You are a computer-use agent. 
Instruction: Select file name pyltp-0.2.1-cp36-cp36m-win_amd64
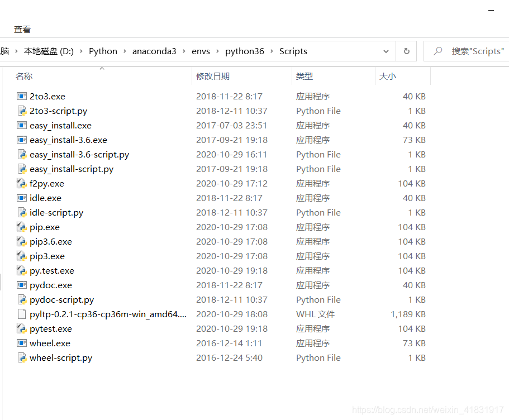108,314
